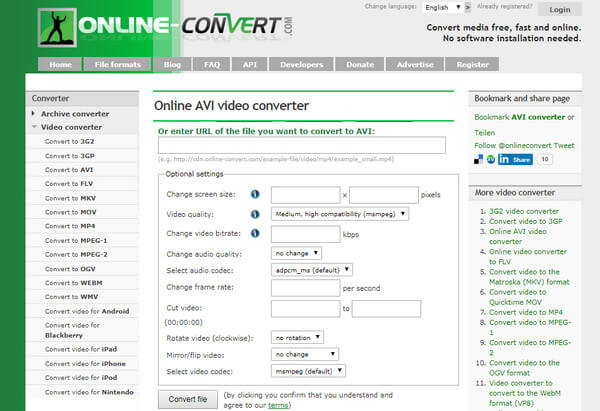This screenshot has height=411, width=600.
Task: Click the video bitrate kbps field
Action: point(305,234)
